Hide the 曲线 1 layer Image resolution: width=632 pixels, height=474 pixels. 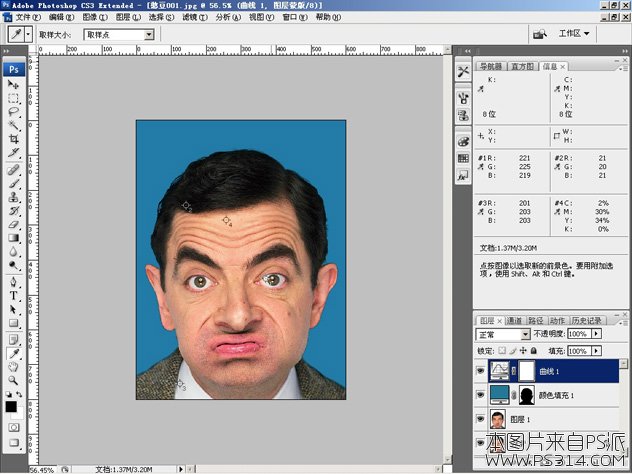[x=480, y=371]
